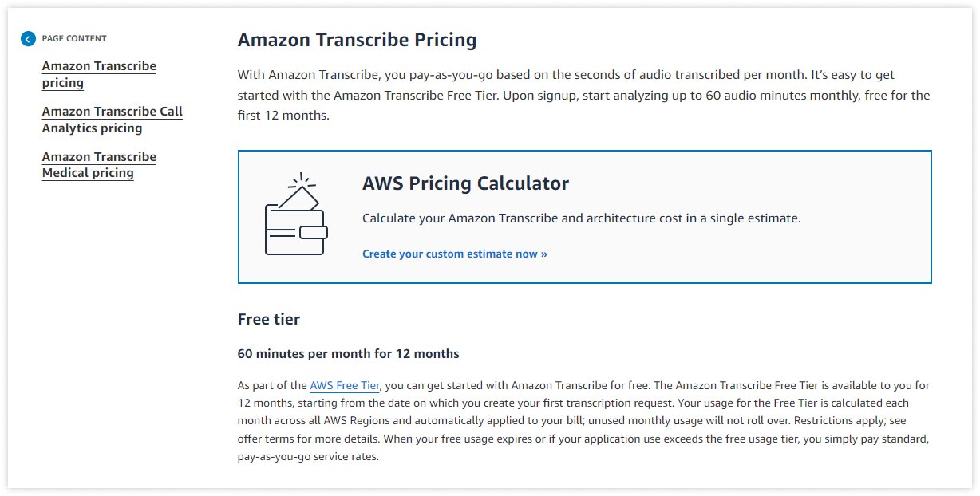Viewport: 980px width, 496px height.
Task: Click the Amazon Transcribe Pricing page title
Action: click(x=357, y=39)
